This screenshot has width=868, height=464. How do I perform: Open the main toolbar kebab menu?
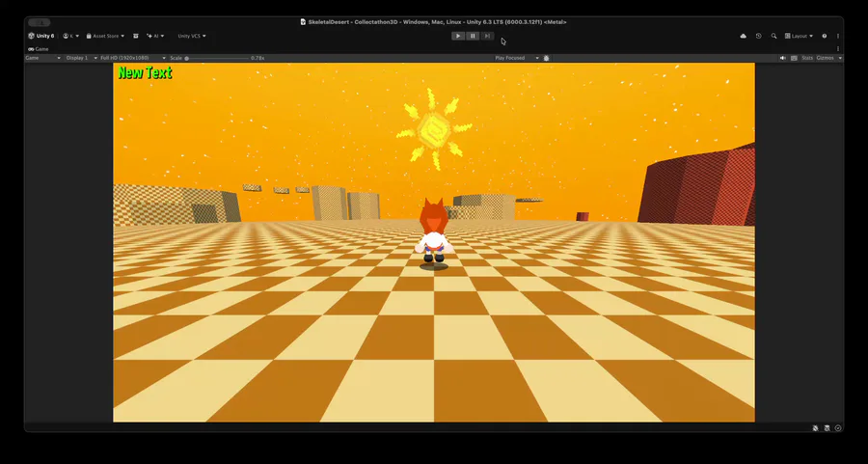click(838, 36)
